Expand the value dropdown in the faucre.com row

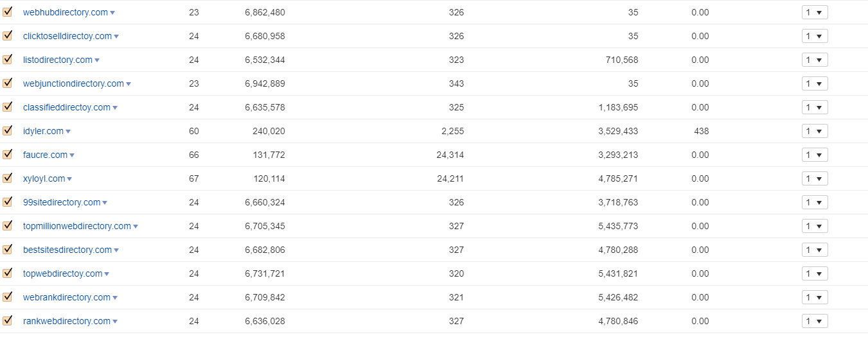815,155
